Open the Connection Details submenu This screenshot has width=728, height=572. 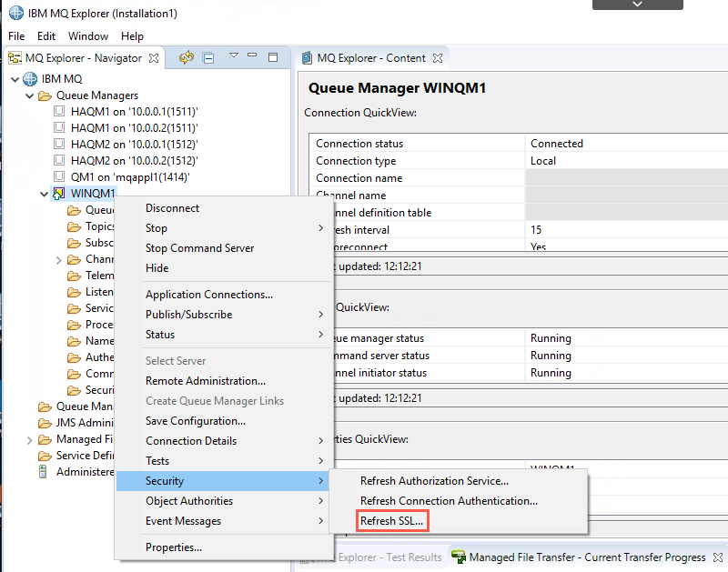pyautogui.click(x=222, y=441)
